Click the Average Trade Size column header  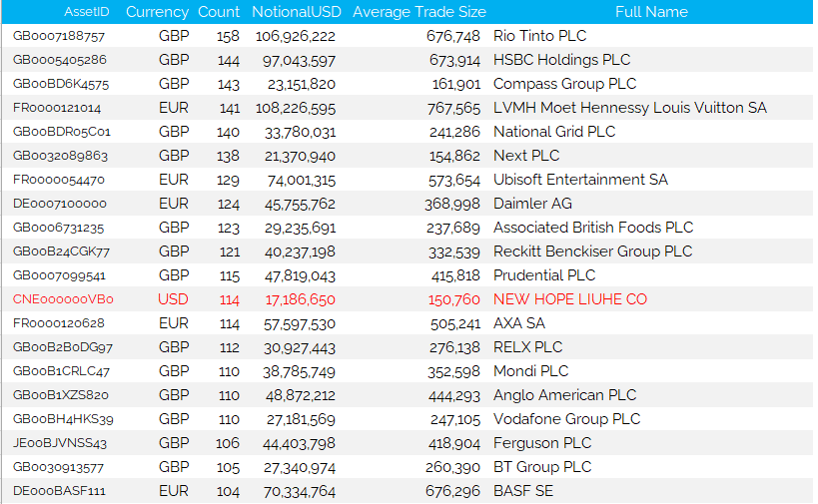pos(419,12)
